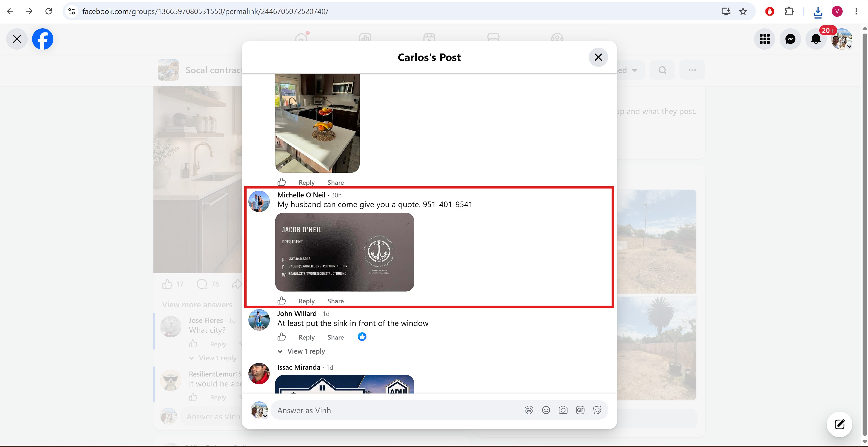
Task: Share Michelle O'Neil's comment
Action: 336,301
